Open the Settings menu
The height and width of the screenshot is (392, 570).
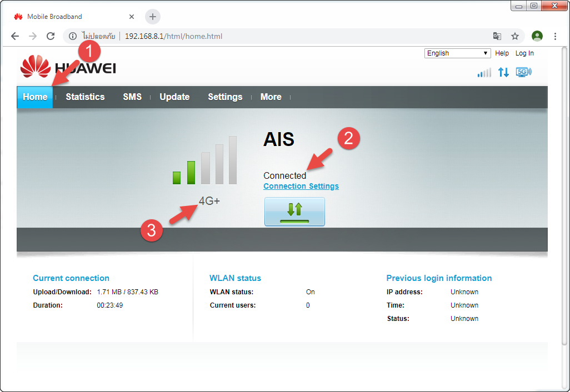pyautogui.click(x=225, y=97)
